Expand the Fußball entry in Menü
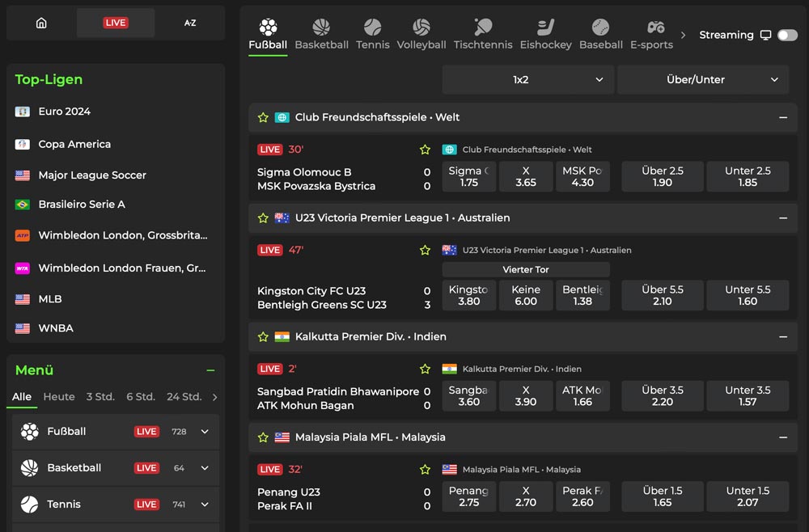Image resolution: width=809 pixels, height=532 pixels. pos(205,432)
